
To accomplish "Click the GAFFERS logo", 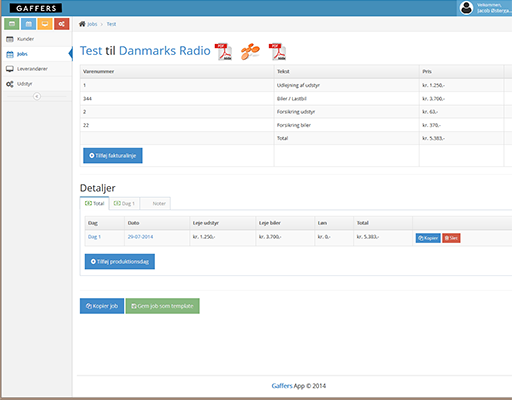I will pos(36,8).
